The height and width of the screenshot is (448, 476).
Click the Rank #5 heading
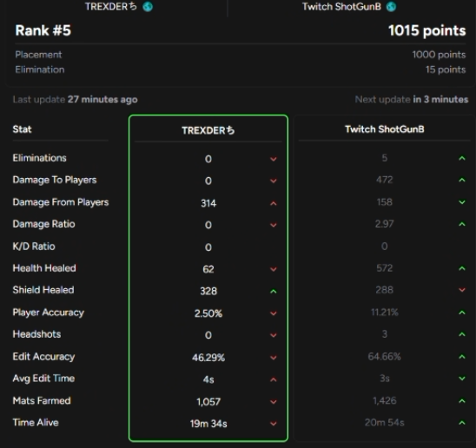[x=43, y=30]
